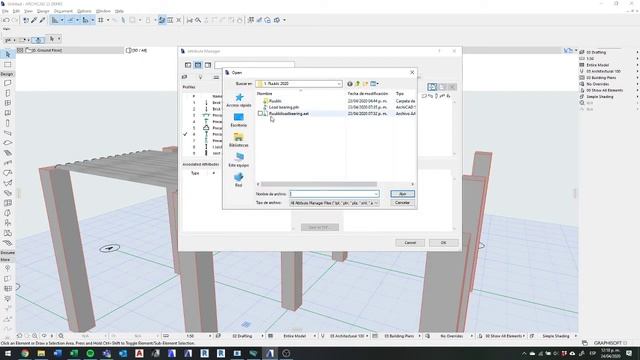Toggle the highlighted guide-lines button in toolbar

[55, 20]
